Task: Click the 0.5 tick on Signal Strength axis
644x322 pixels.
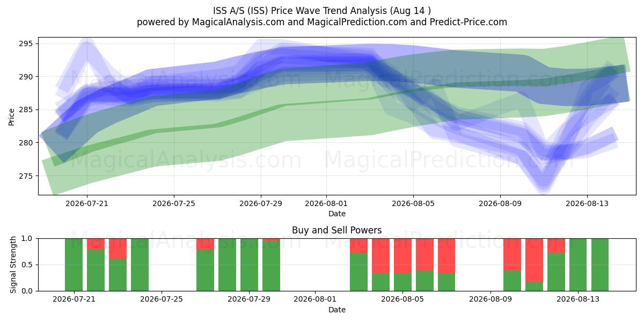Action: pyautogui.click(x=27, y=265)
